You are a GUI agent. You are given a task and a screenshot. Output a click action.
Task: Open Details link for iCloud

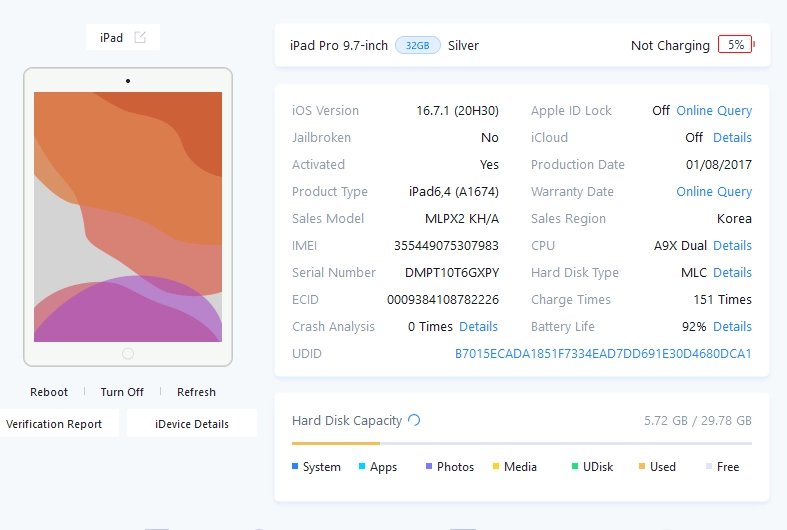(x=732, y=138)
